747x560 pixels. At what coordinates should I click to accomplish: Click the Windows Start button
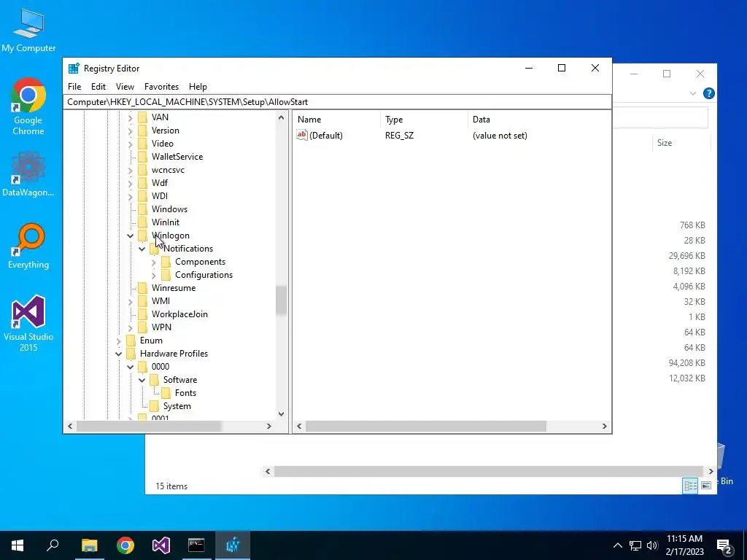[18, 545]
